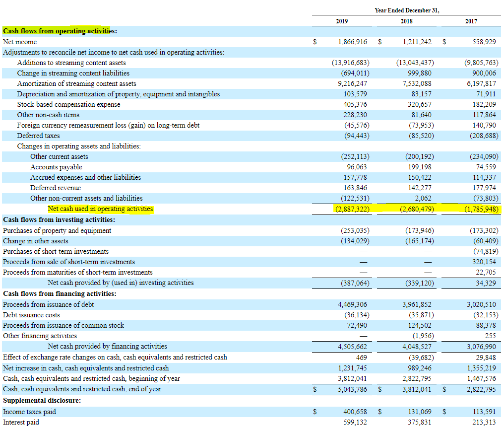Click the value 7,532,088
The width and height of the screenshot is (504, 430).
point(417,83)
